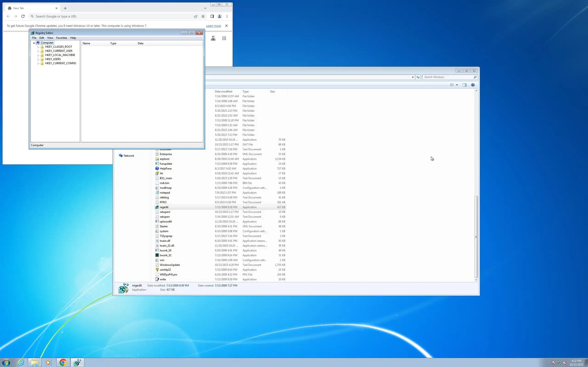Expand the HKEY_LOCAL_MACHINE registry key
This screenshot has width=588, height=367.
(x=38, y=55)
